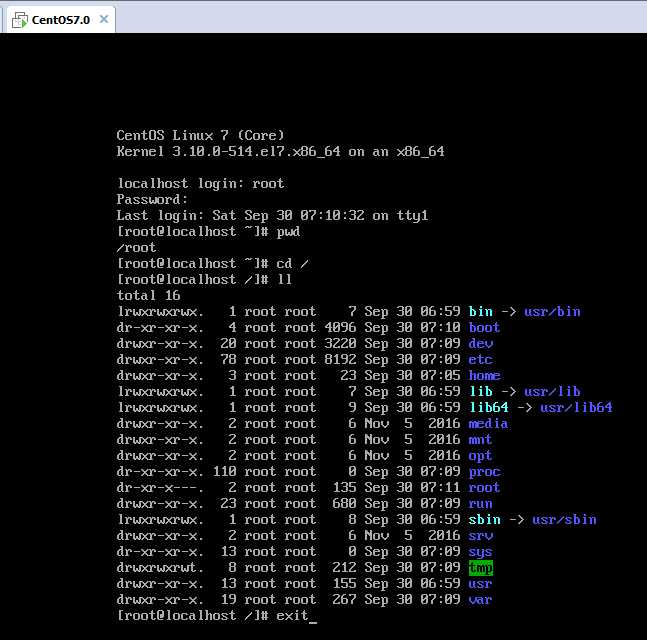Click the 'drwxrwxrwt.' permissions of tmp
Image resolution: width=647 pixels, height=640 pixels.
161,567
